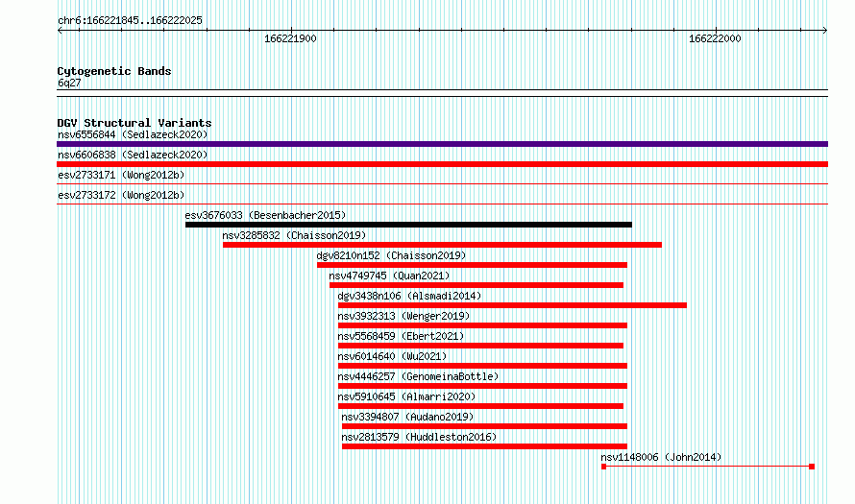Click the Cytogenetic Bands track title
The width and height of the screenshot is (855, 504).
coord(114,71)
